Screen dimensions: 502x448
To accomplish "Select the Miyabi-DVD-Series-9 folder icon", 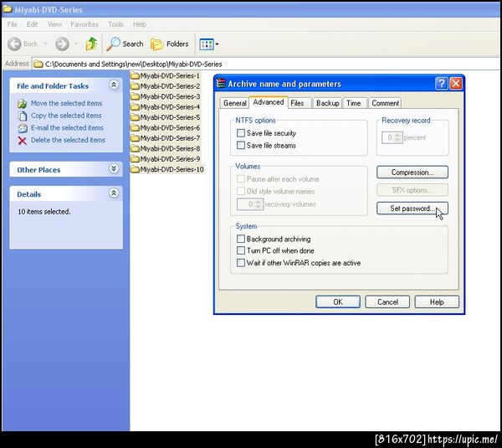I will (135, 159).
